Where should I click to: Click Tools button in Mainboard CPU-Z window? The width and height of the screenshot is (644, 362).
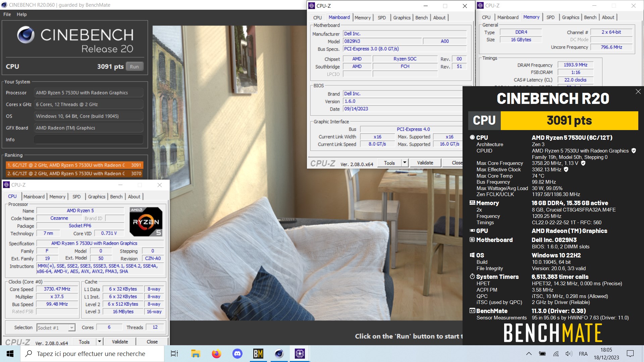click(389, 163)
